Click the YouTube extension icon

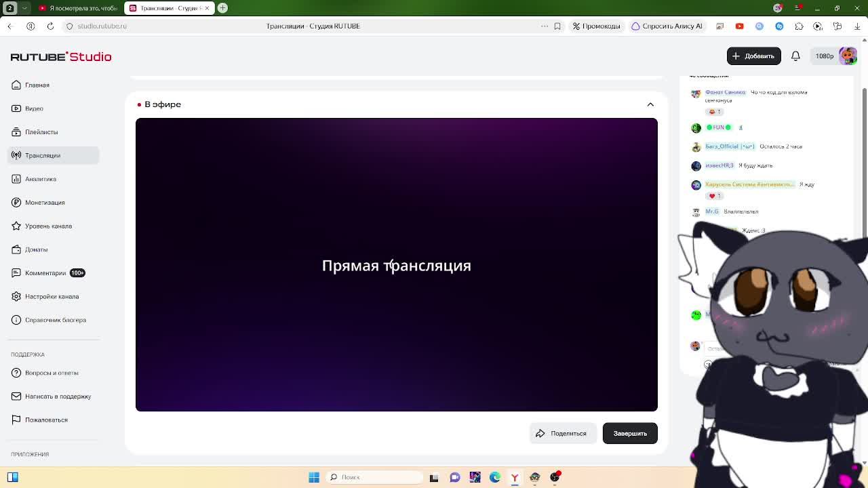pyautogui.click(x=739, y=26)
